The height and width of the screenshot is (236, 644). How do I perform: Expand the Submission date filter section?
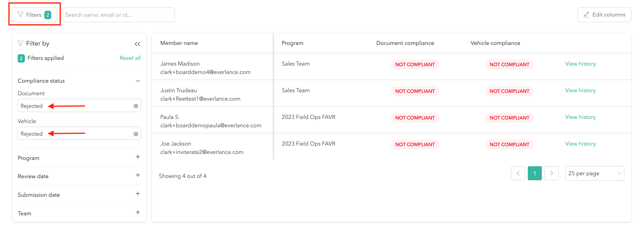138,194
